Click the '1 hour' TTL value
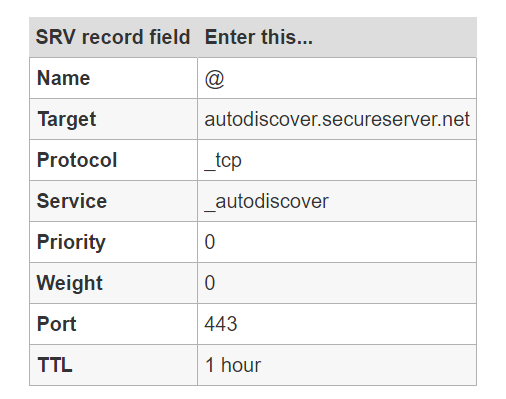 pos(233,365)
